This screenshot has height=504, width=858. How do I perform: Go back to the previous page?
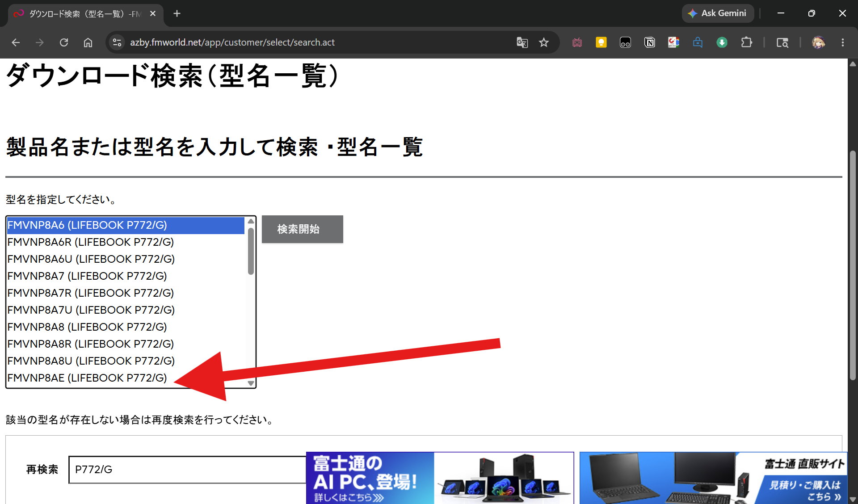(x=16, y=42)
